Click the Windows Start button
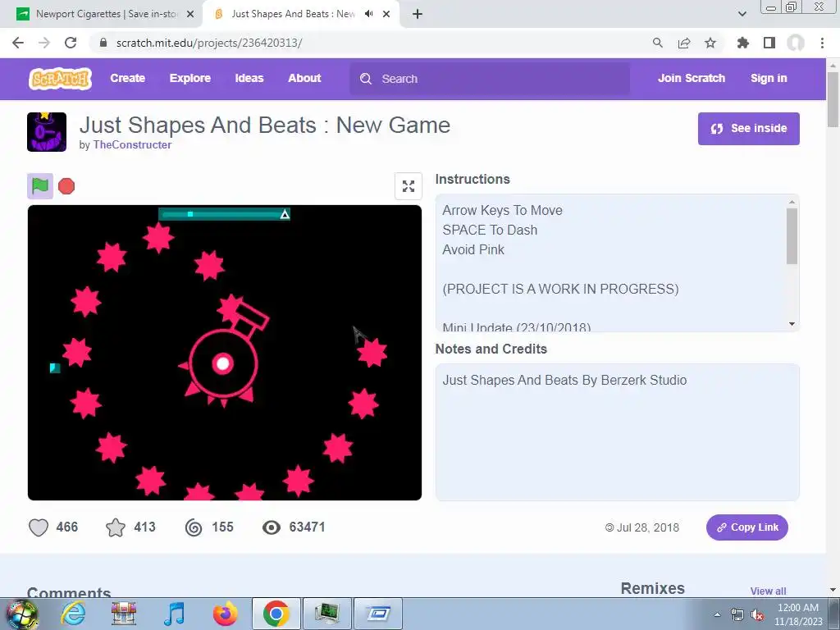This screenshot has width=840, height=630. (21, 614)
